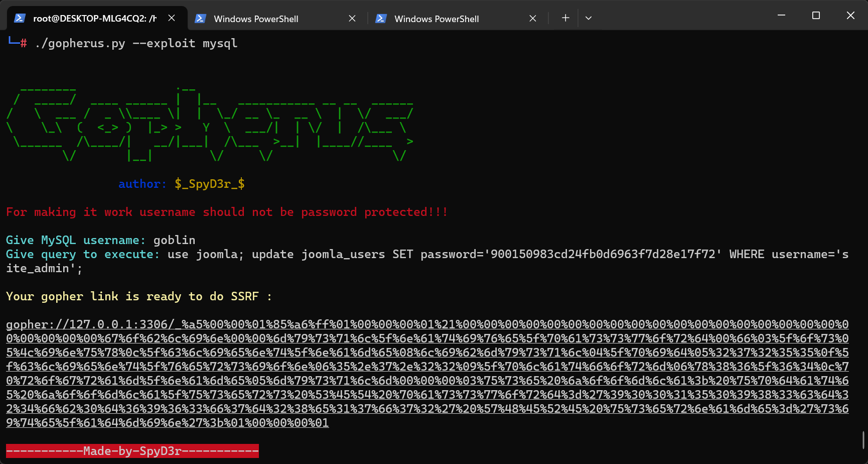Viewport: 868px width, 464px height.
Task: Click 'Give query to execute:' prompt
Action: [83, 254]
